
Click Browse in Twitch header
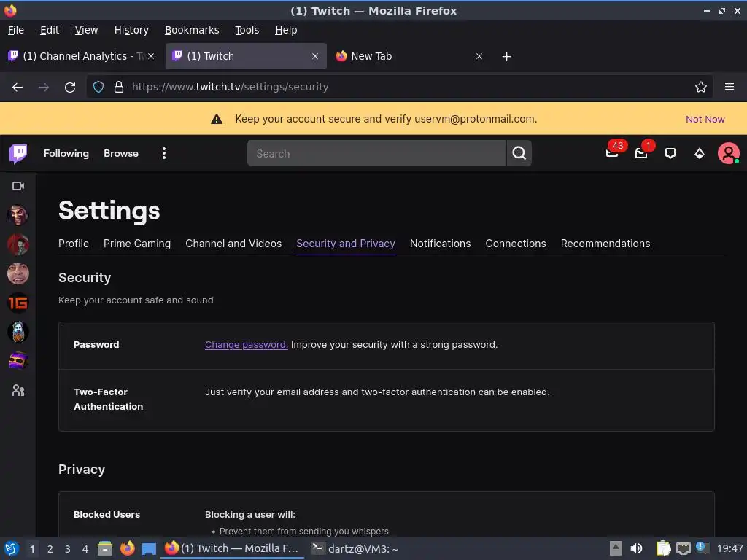point(121,153)
